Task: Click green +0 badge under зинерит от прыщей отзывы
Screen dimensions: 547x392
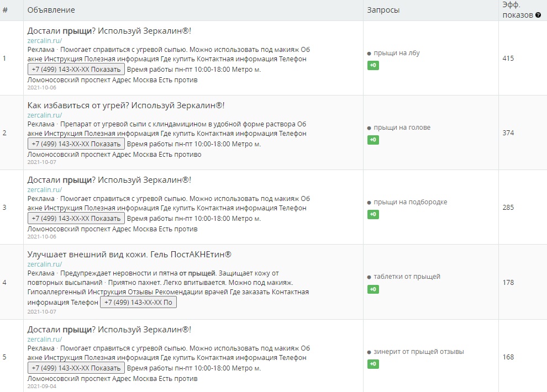Action: pyautogui.click(x=373, y=364)
